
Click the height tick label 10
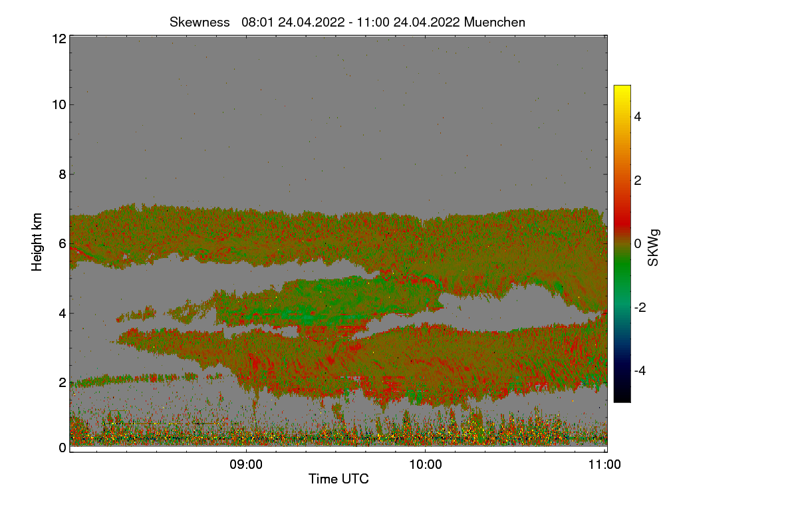[59, 104]
